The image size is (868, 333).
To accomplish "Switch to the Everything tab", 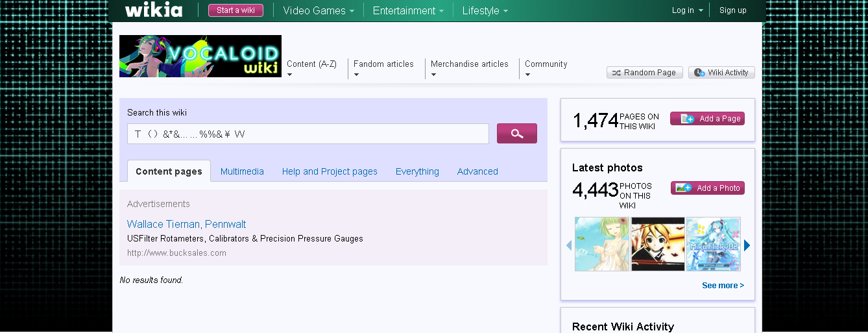I will click(417, 171).
